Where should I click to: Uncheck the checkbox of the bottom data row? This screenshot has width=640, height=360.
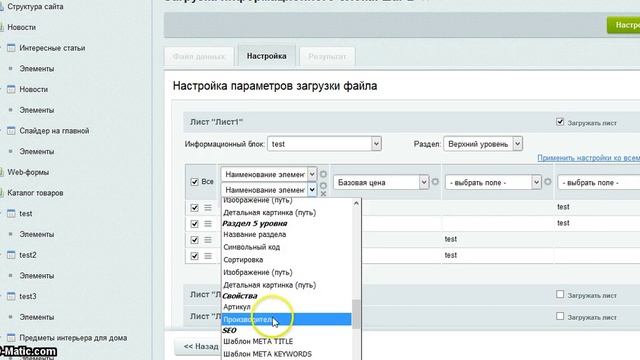coord(194,256)
